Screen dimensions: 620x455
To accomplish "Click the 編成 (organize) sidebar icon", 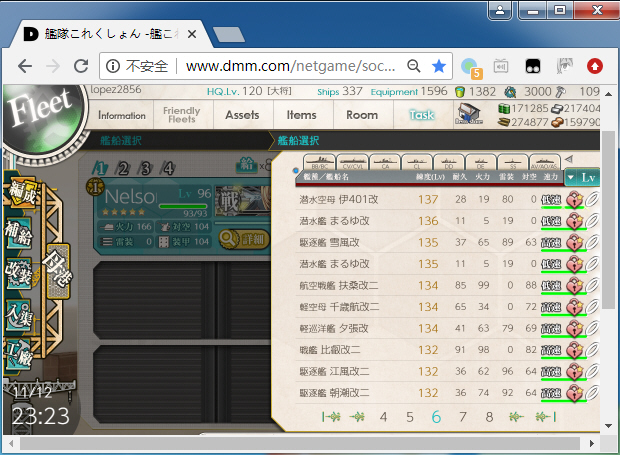I will pyautogui.click(x=22, y=192).
